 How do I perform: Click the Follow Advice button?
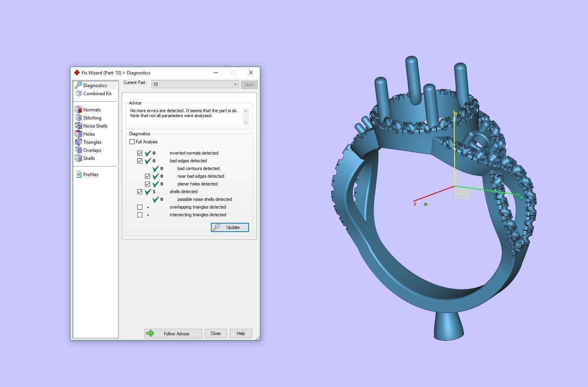(x=173, y=333)
